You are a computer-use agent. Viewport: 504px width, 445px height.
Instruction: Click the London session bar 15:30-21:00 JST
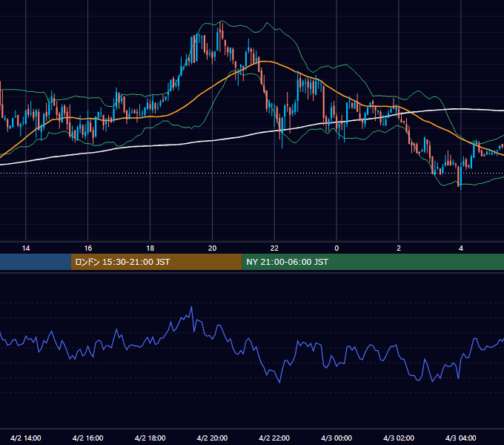point(156,262)
